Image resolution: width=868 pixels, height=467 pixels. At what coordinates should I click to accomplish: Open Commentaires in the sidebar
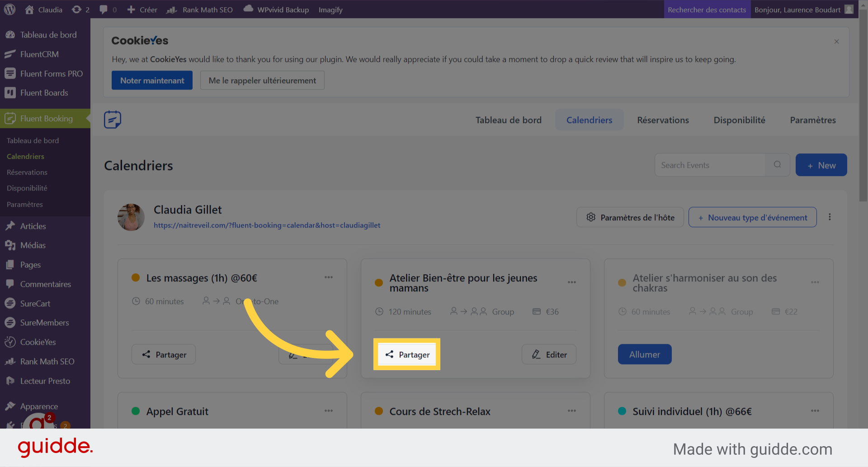click(x=45, y=284)
